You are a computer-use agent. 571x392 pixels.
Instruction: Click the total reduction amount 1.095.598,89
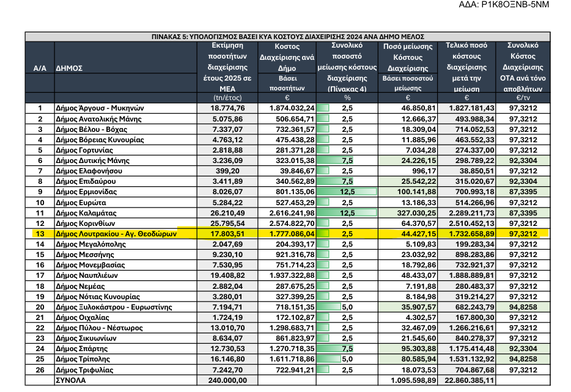407,380
